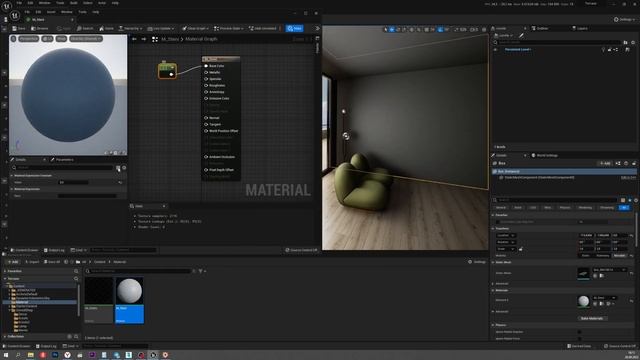
Task: Click the Metallic input pin
Action: pyautogui.click(x=206, y=72)
